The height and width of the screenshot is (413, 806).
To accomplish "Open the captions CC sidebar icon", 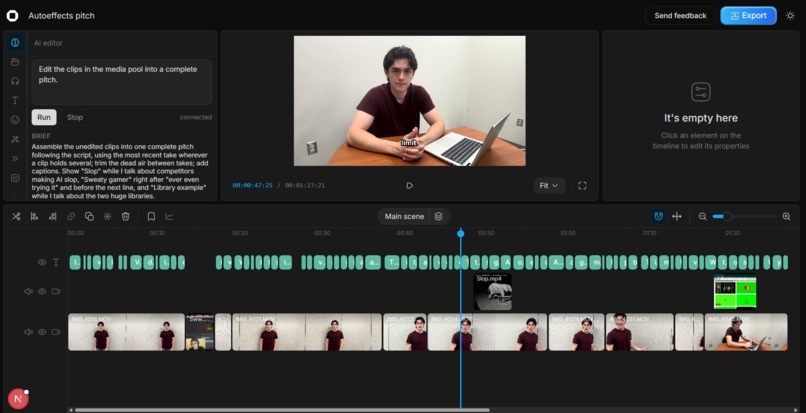I will [15, 178].
